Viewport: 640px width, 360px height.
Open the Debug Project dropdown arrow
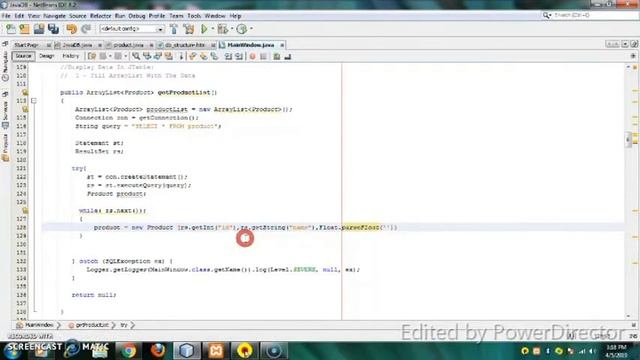[x=232, y=29]
